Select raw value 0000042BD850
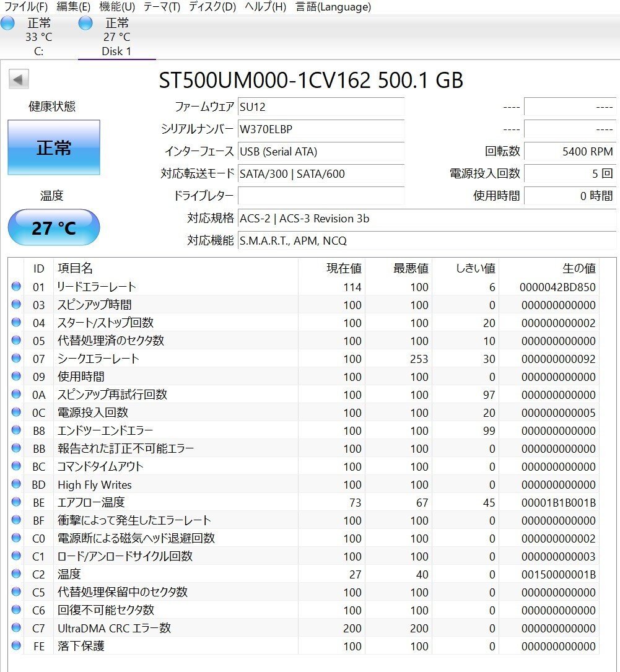Screen dimensions: 620x672 557,287
